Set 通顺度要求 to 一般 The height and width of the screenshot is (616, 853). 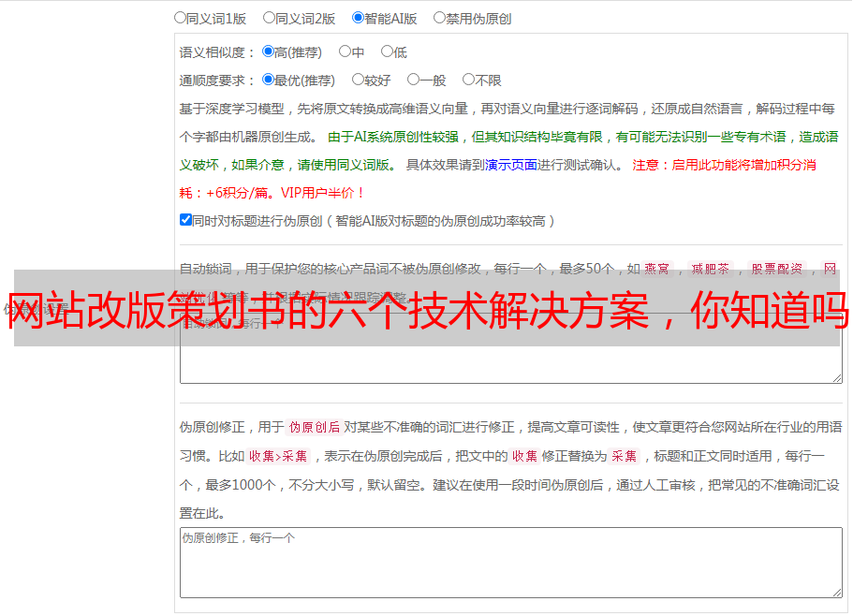[414, 80]
